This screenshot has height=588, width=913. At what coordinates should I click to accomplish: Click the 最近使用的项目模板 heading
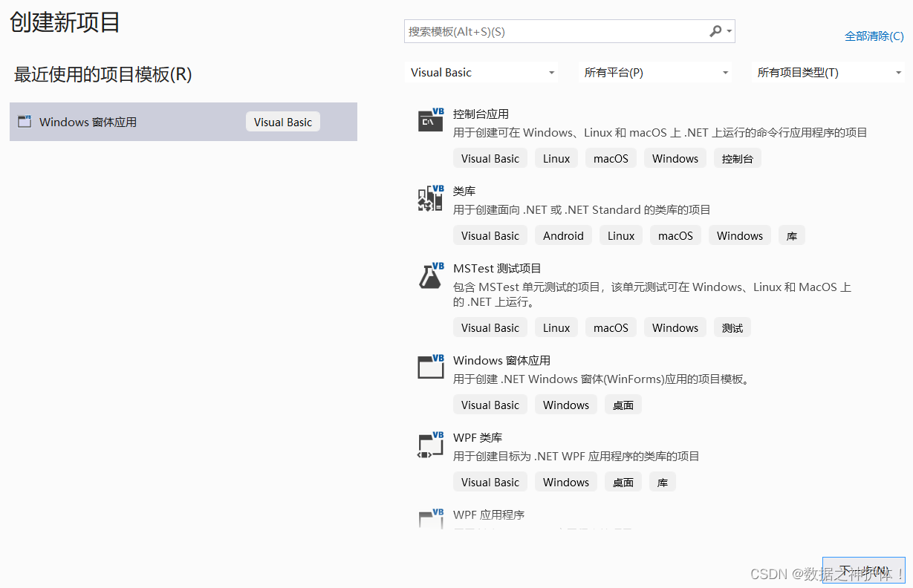click(103, 74)
